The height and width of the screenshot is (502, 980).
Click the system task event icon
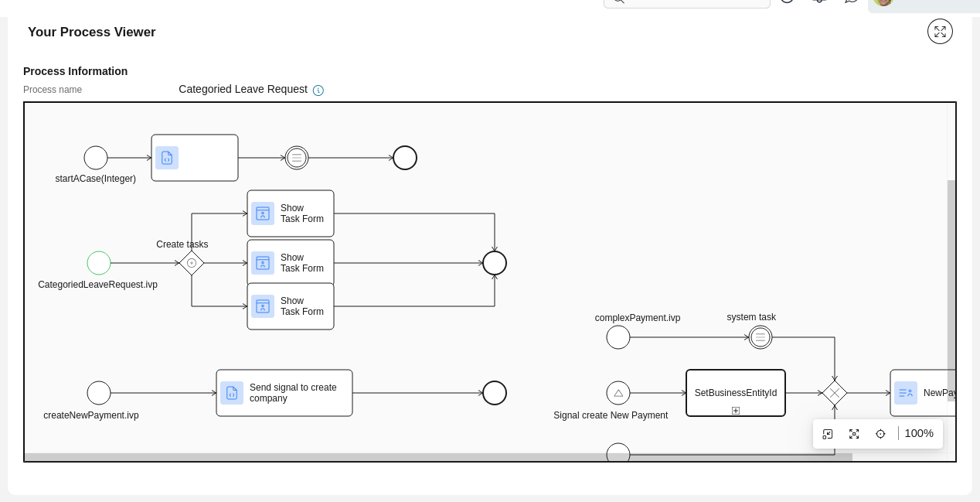click(761, 337)
